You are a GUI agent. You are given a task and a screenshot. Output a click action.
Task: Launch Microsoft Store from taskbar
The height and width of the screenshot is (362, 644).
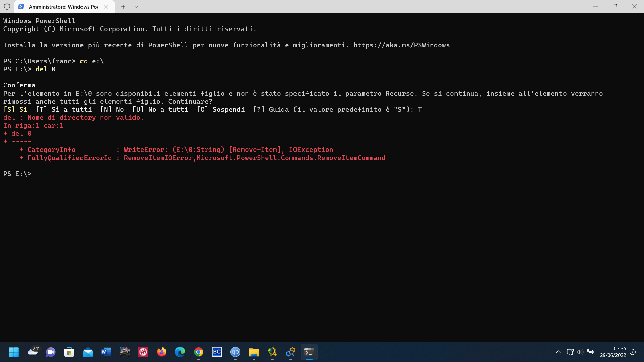coord(69,352)
